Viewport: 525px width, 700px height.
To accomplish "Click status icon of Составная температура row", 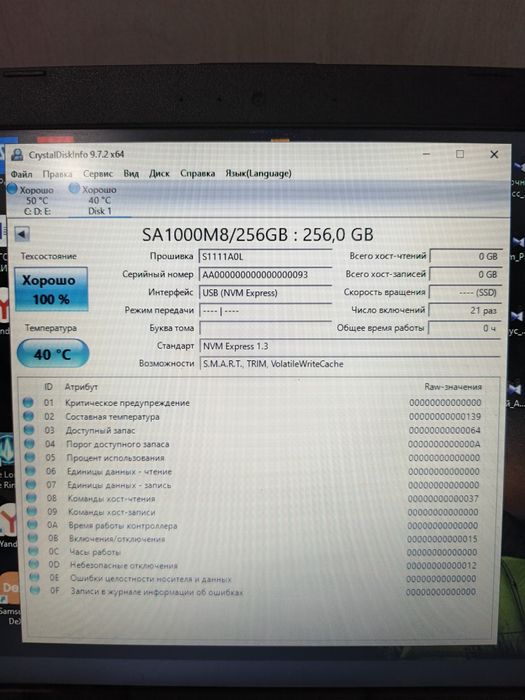I will point(29,416).
